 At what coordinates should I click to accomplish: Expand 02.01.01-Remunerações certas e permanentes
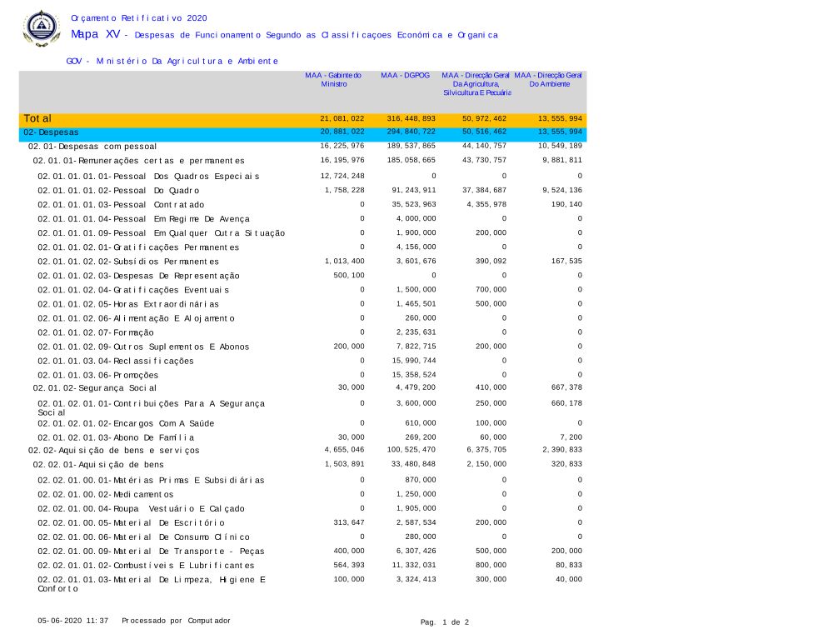(138, 160)
